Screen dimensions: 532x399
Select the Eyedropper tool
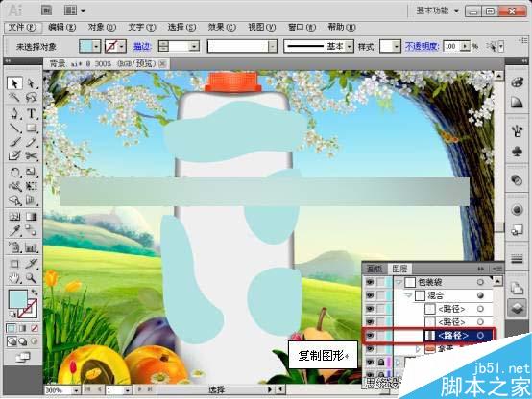tap(14, 231)
